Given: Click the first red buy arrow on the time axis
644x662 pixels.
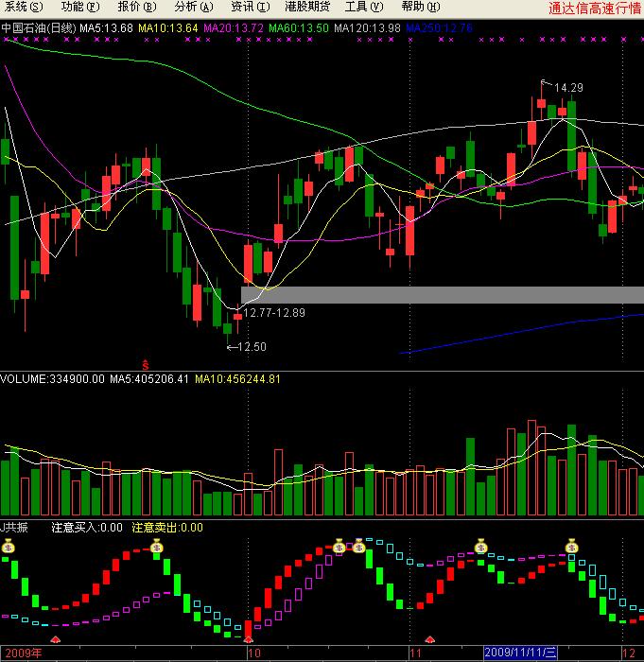Looking at the screenshot, I should (x=55, y=639).
